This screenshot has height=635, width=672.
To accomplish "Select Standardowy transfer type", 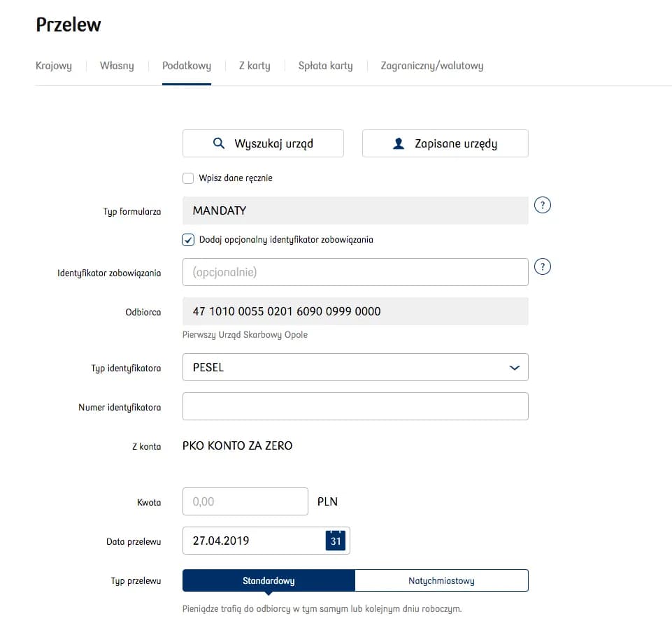I will tap(269, 580).
